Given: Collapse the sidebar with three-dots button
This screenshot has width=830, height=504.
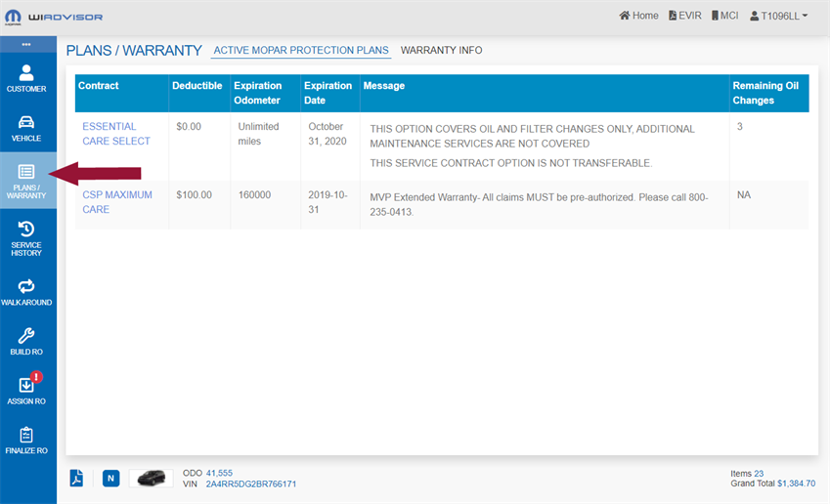Looking at the screenshot, I should pos(26,44).
